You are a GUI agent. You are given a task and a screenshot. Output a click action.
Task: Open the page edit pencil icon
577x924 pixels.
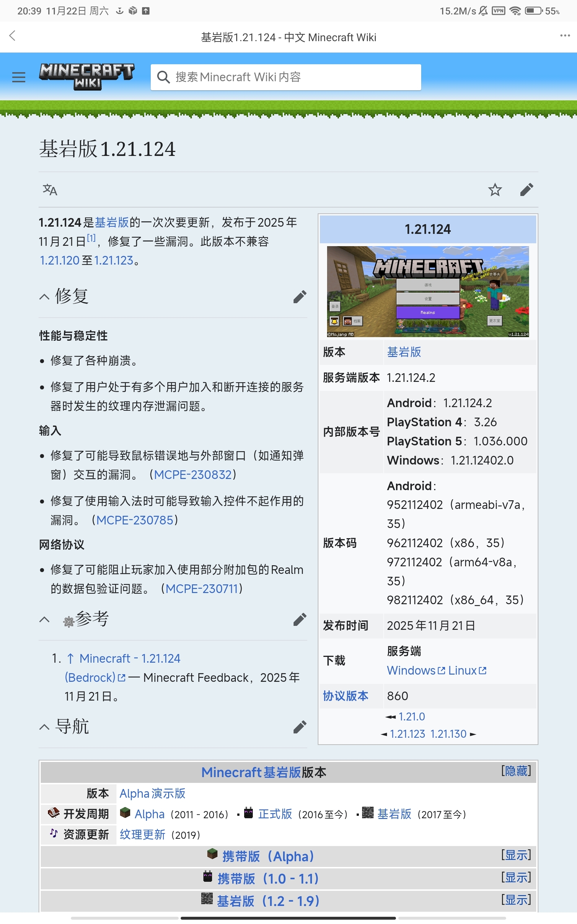527,190
